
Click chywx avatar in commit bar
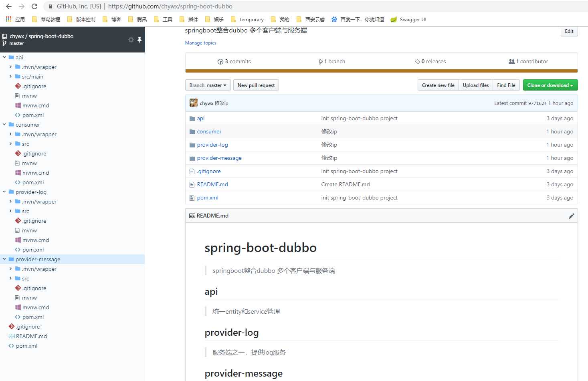click(194, 103)
